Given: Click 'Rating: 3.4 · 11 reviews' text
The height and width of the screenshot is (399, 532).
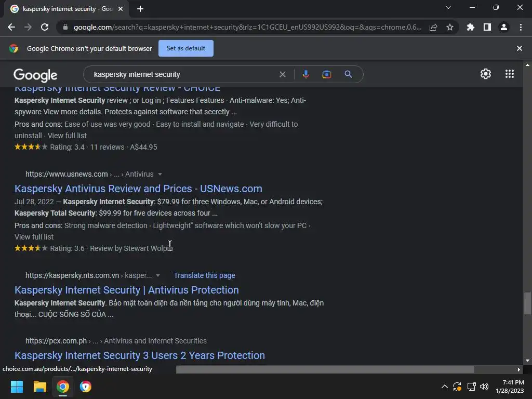Looking at the screenshot, I should tap(87, 147).
